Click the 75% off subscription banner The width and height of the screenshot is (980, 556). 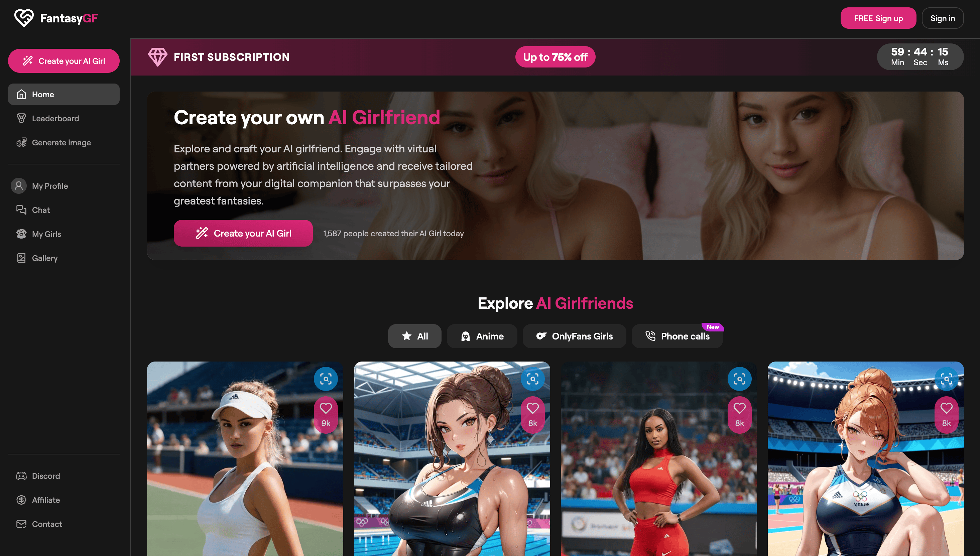point(555,56)
